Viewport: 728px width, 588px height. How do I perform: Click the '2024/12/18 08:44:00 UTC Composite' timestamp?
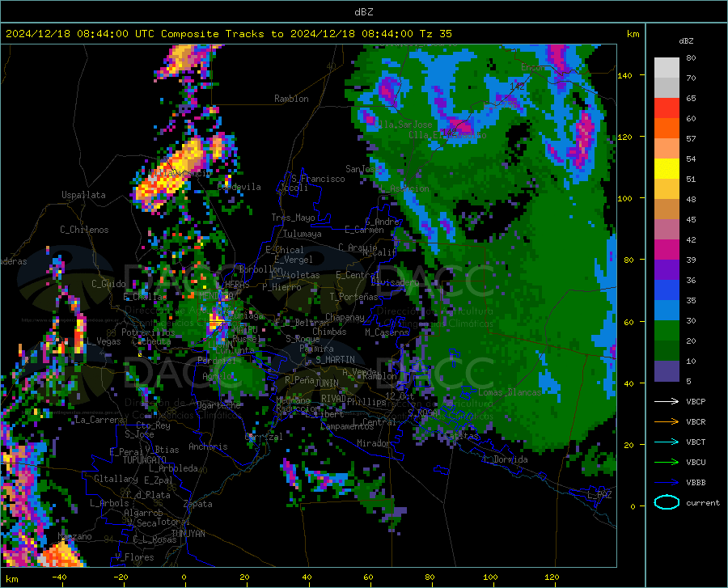(112, 34)
